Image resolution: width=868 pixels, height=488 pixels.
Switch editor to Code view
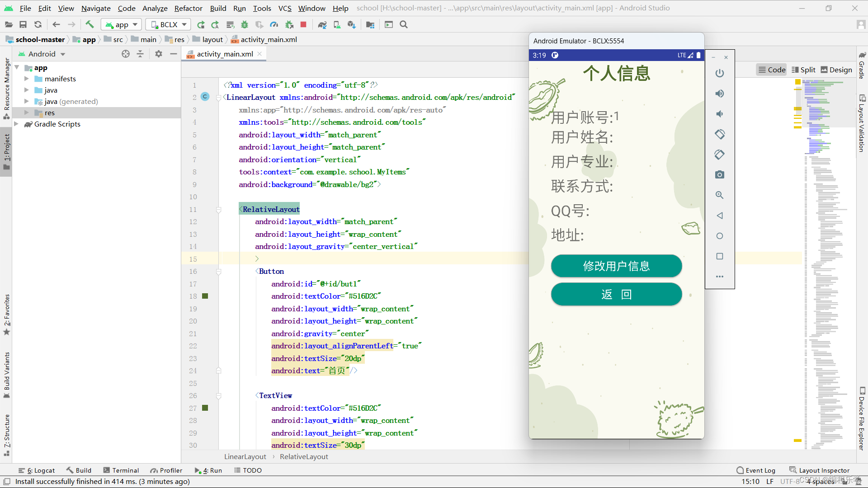click(x=772, y=70)
